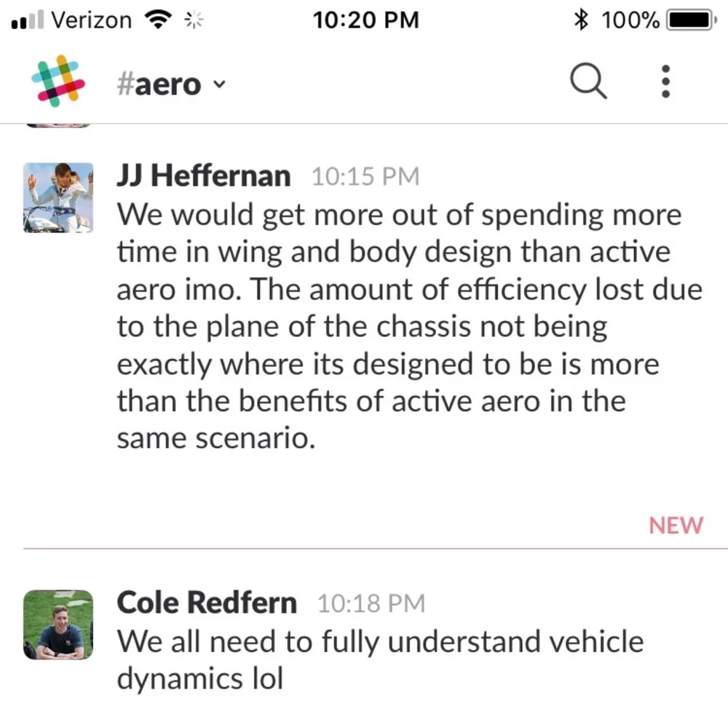This screenshot has width=728, height=717.
Task: Tap the network activity spinner icon
Action: (193, 20)
